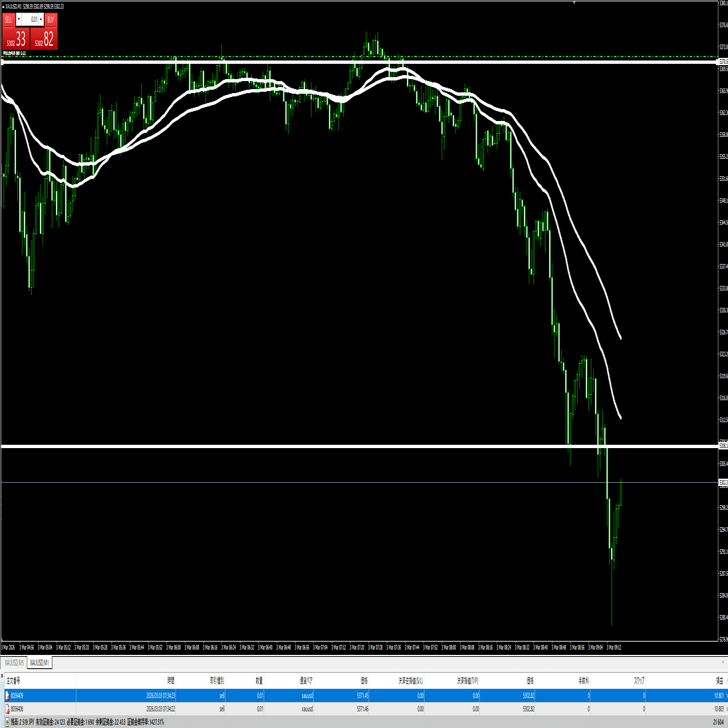Select the lower white horizontal line
Image resolution: width=728 pixels, height=728 pixels.
pyautogui.click(x=360, y=446)
